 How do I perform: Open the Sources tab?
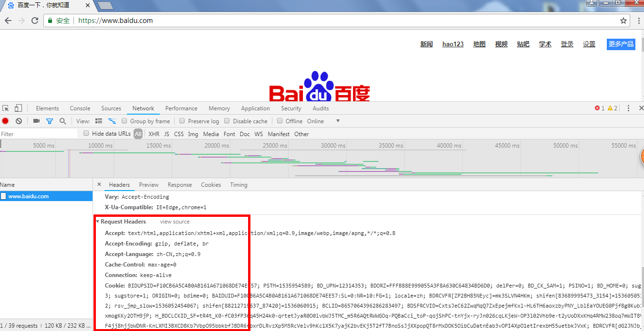(x=111, y=108)
